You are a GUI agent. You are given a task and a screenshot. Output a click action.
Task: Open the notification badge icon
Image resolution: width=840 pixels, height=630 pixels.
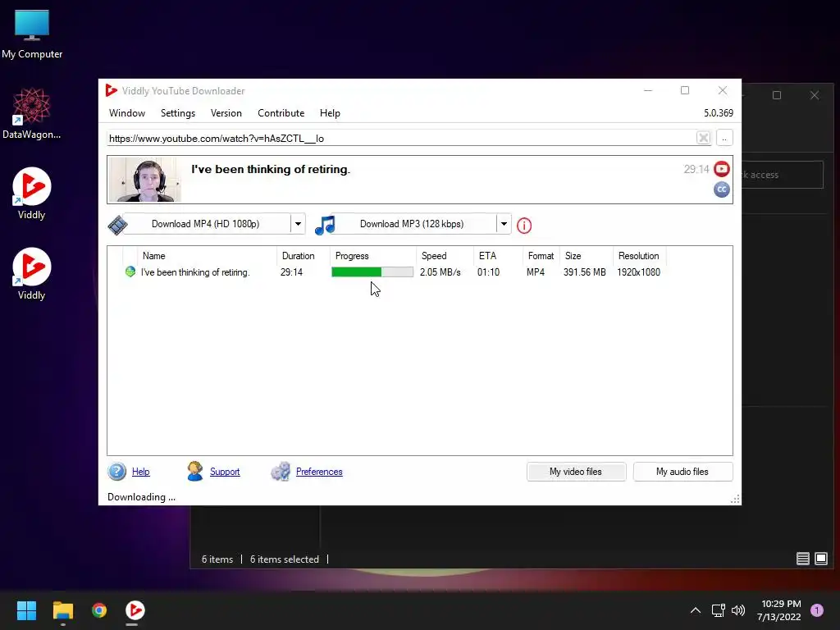click(x=817, y=609)
